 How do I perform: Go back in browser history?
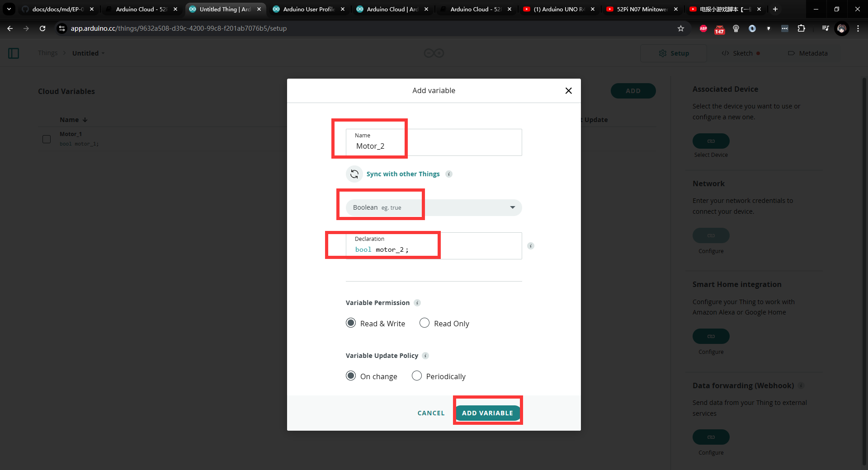click(x=10, y=28)
